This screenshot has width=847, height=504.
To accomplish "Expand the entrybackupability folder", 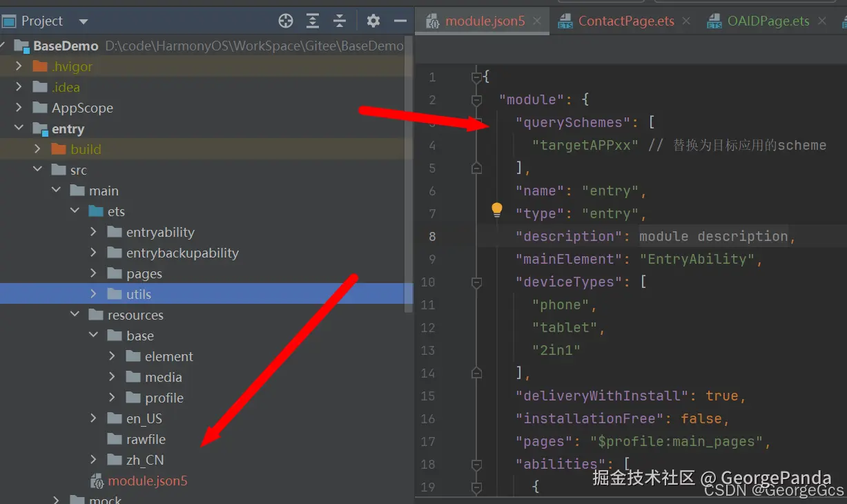I will pos(94,253).
